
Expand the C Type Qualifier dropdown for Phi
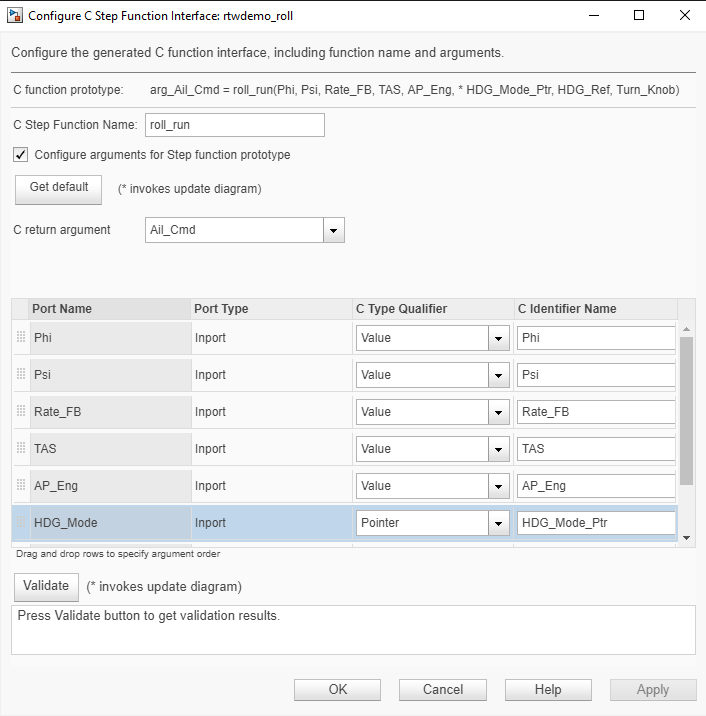click(x=499, y=338)
